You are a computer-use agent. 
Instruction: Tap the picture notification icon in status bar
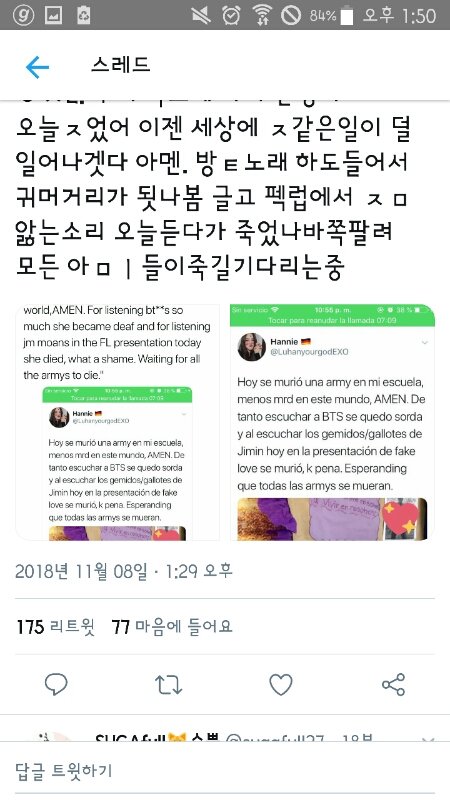[54, 16]
